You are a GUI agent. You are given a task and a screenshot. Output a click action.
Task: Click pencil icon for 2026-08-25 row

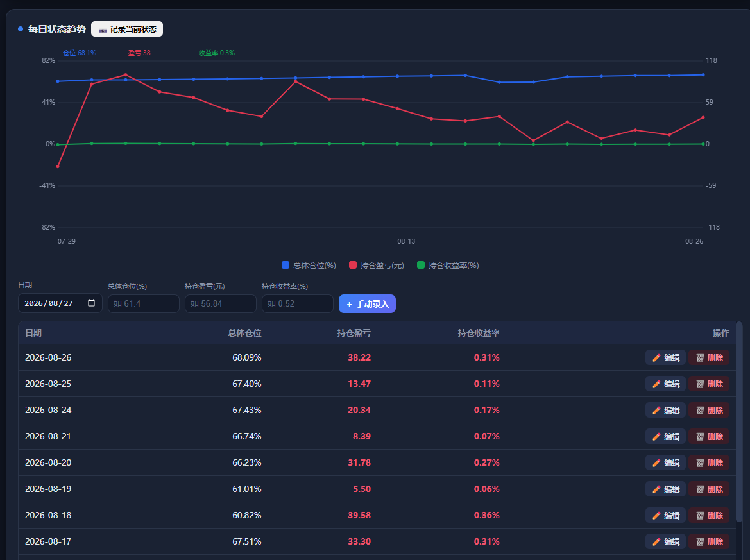[656, 384]
